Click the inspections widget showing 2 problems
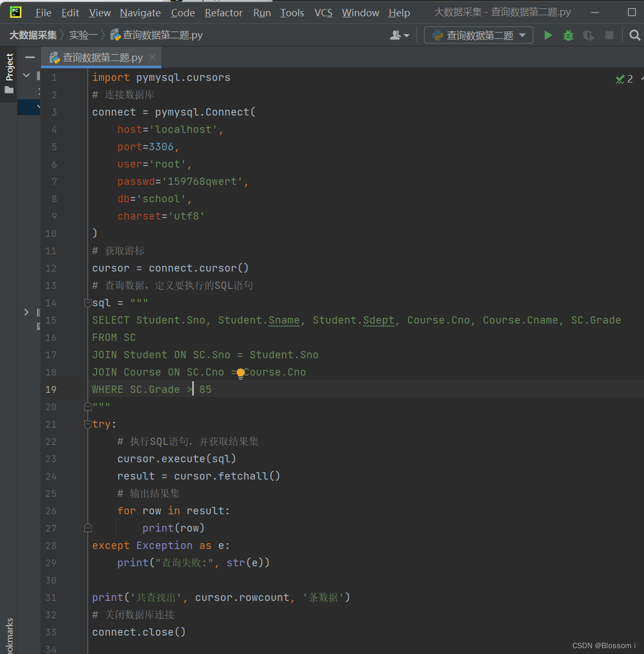Image resolution: width=644 pixels, height=654 pixels. pos(624,79)
